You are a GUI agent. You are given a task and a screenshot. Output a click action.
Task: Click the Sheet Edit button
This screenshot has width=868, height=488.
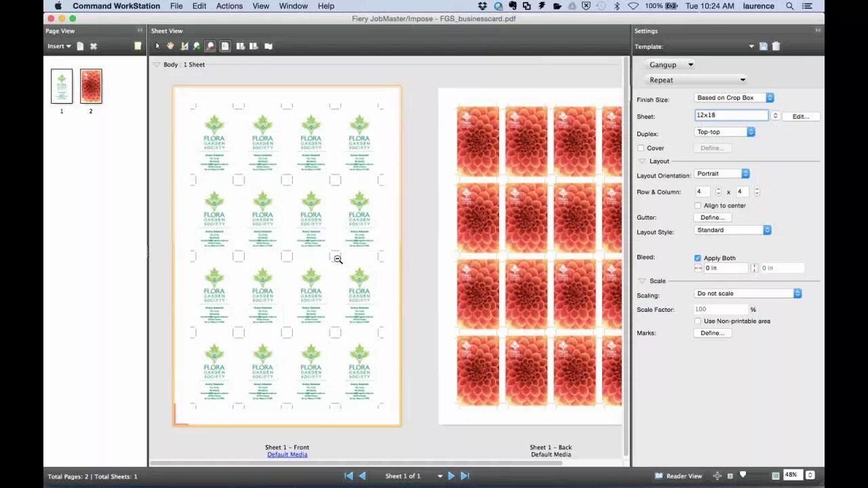(801, 117)
